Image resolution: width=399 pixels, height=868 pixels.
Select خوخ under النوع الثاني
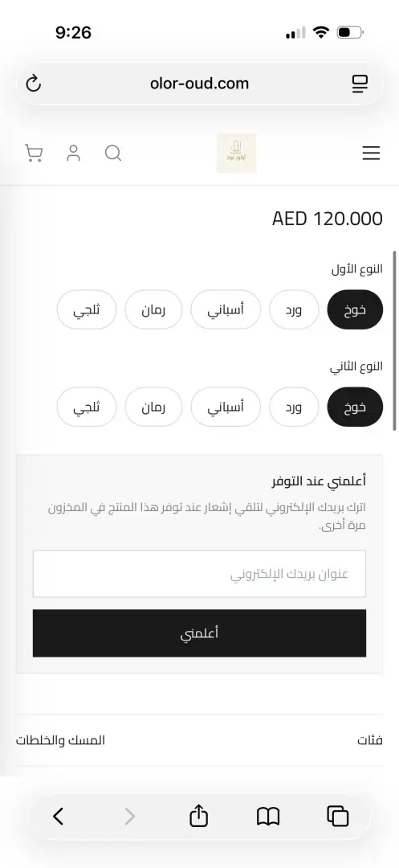pos(356,407)
